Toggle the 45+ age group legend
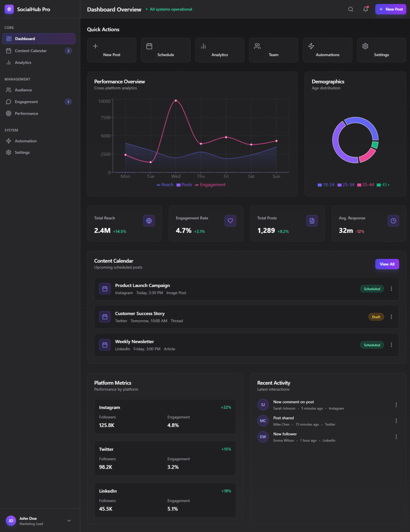 [x=383, y=185]
